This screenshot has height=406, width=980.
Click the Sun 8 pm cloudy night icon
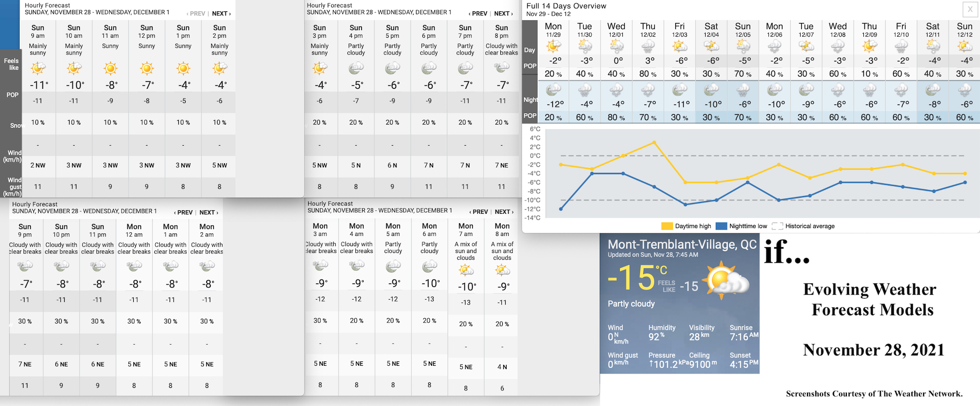(501, 68)
